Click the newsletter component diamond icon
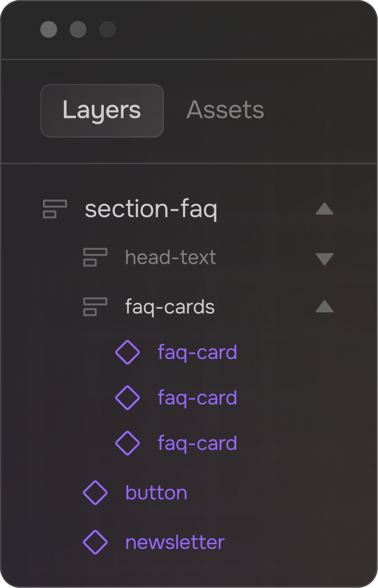The image size is (378, 588). coord(95,542)
